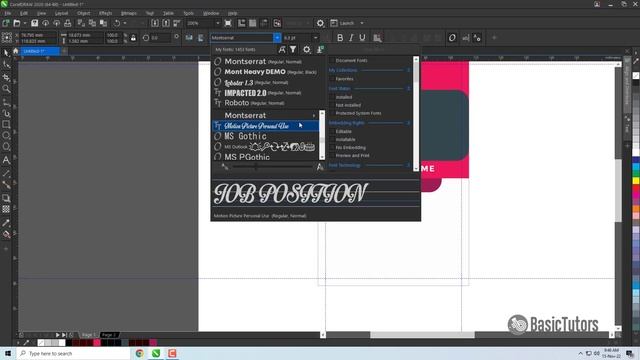Check the Installed font status checkbox

pos(332,97)
